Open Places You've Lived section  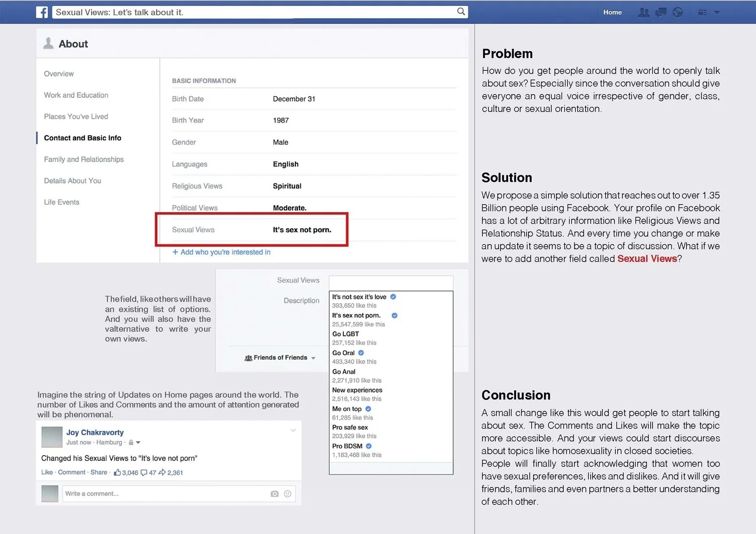(76, 116)
